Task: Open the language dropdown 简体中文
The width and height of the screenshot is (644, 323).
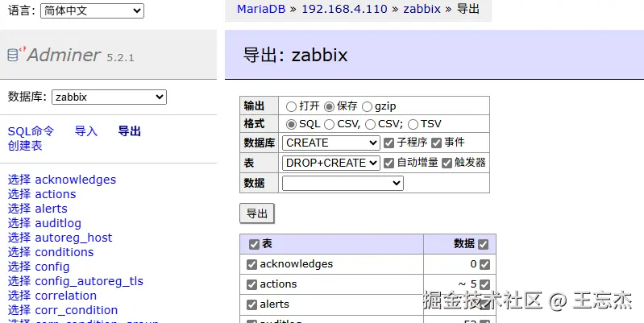Action: tap(93, 10)
